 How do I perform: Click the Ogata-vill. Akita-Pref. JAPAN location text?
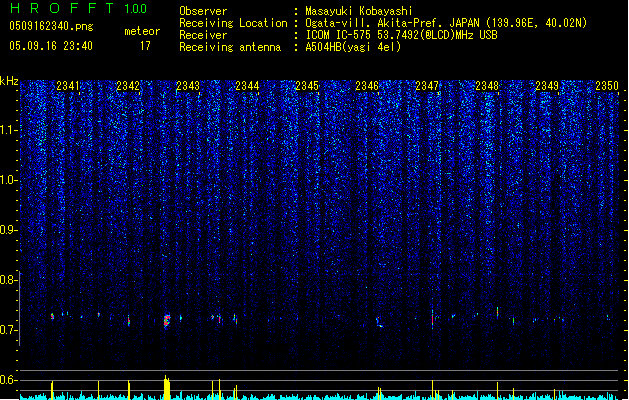(446, 23)
